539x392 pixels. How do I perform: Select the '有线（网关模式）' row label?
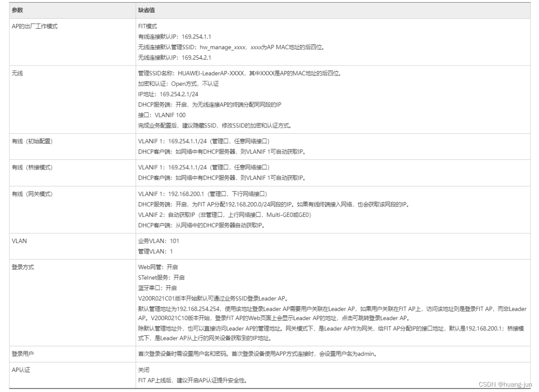(x=32, y=194)
